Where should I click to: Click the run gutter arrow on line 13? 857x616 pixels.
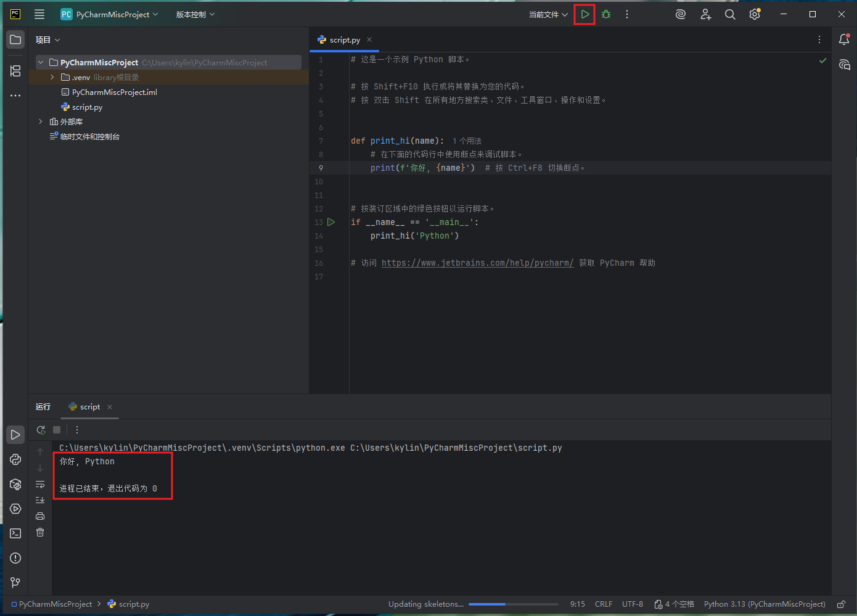(331, 222)
